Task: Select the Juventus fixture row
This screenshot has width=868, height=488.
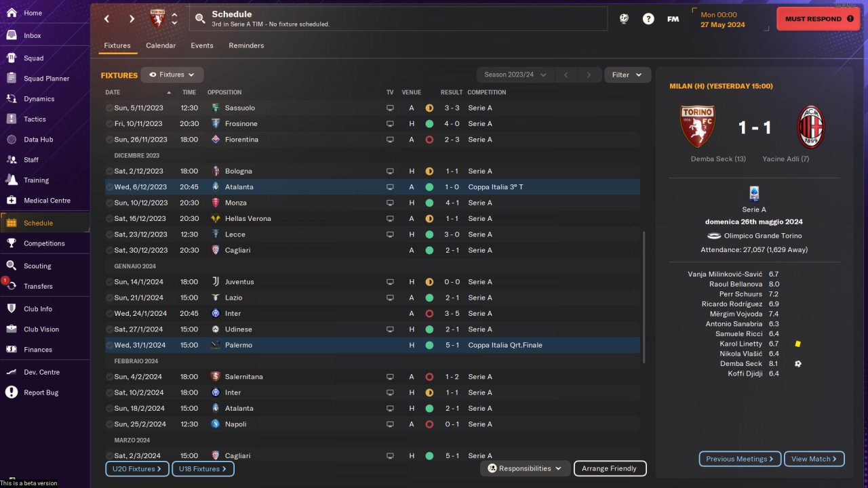Action: 372,282
